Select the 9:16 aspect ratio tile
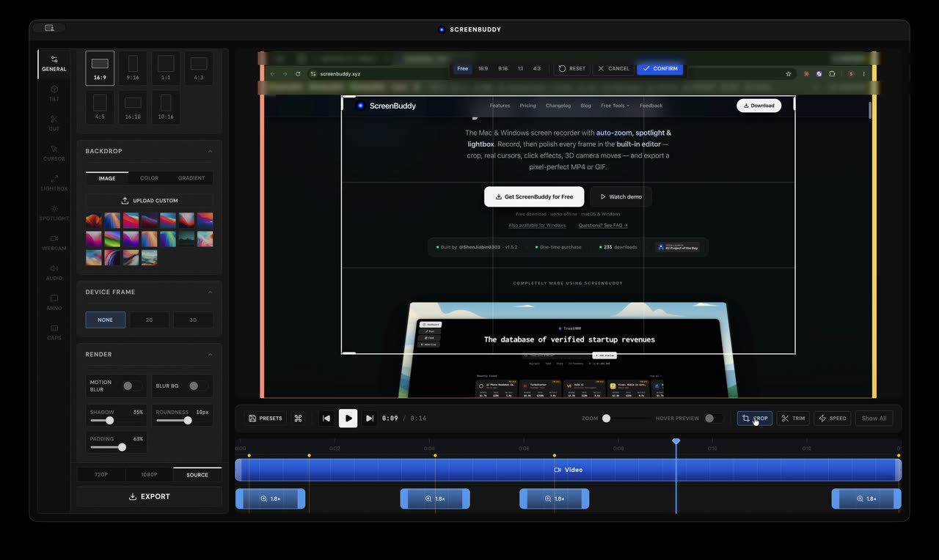The image size is (939, 560). coord(133,67)
